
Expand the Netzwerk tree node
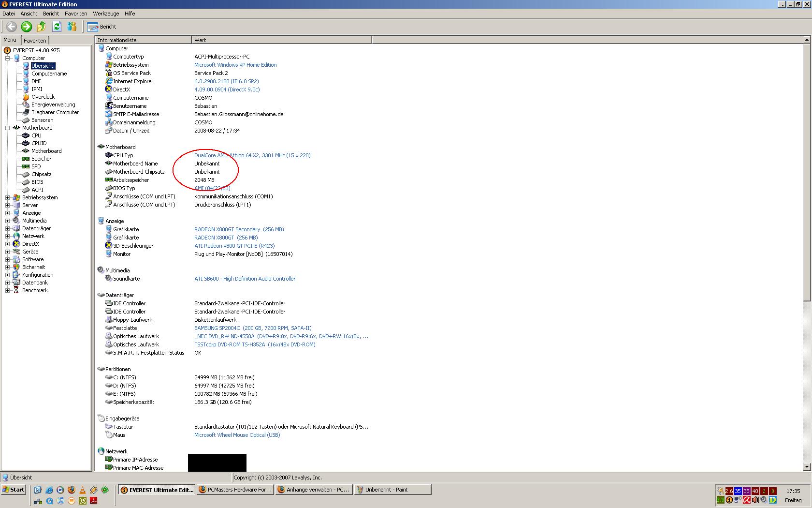point(8,236)
